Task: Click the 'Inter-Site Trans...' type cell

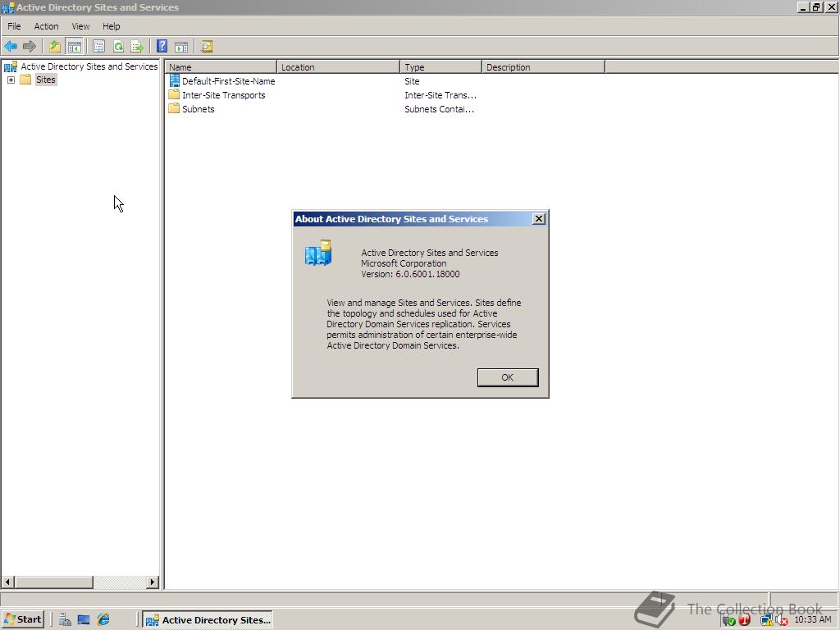Action: 441,95
